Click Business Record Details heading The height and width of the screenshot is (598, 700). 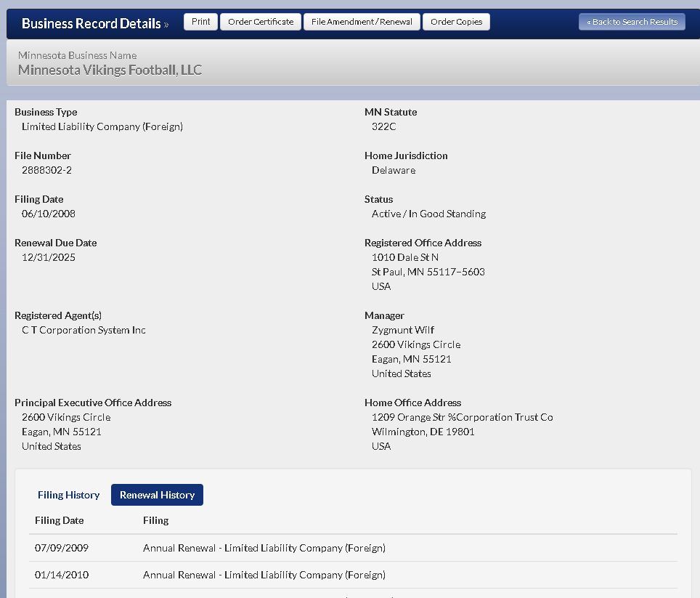pos(91,23)
